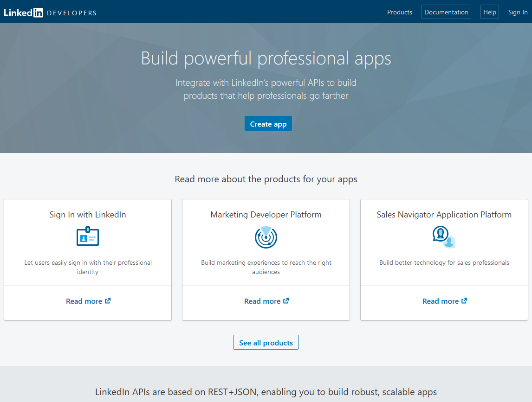Click the See all products button
Viewport: 532px width, 402px height.
point(266,342)
